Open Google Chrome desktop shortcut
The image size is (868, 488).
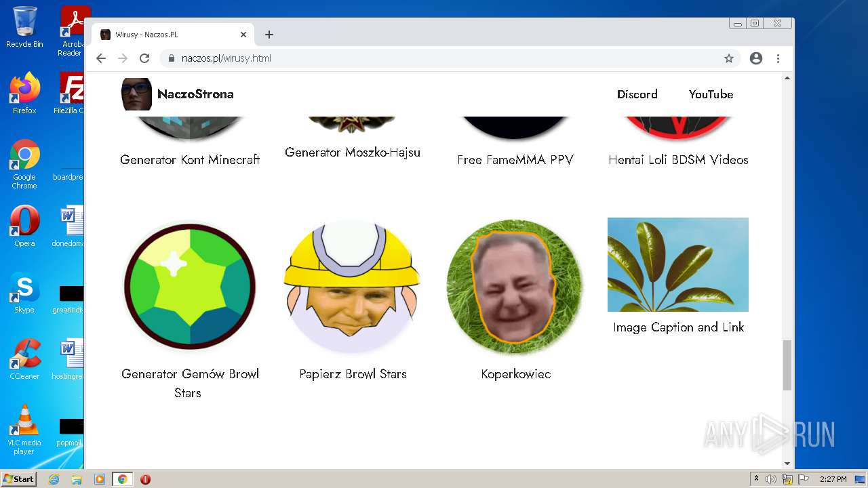[24, 164]
